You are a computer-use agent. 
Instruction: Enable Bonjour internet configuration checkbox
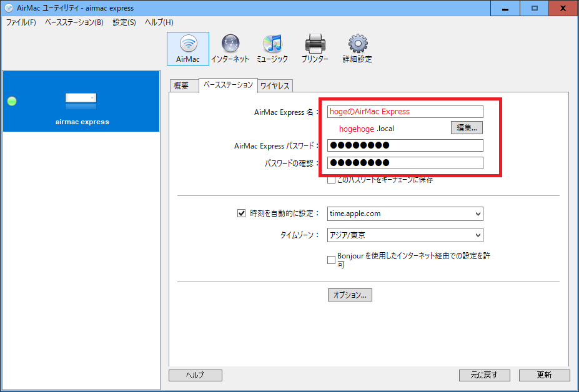(331, 260)
